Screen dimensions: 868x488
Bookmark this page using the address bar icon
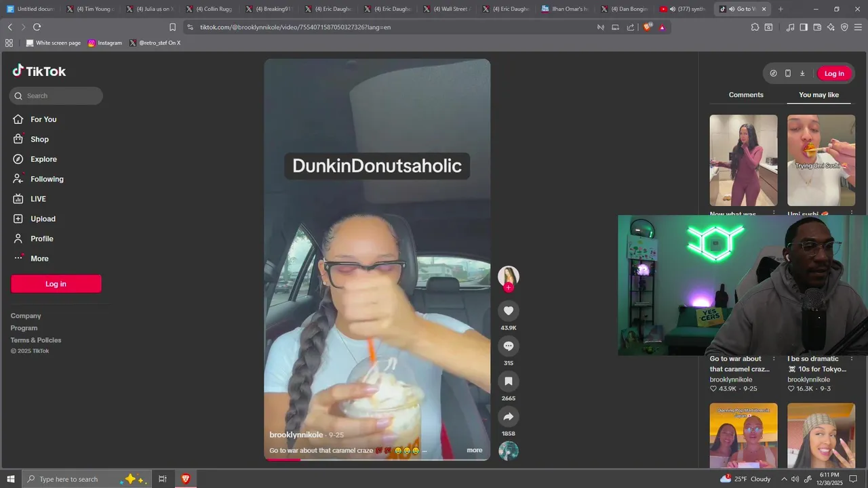(172, 27)
